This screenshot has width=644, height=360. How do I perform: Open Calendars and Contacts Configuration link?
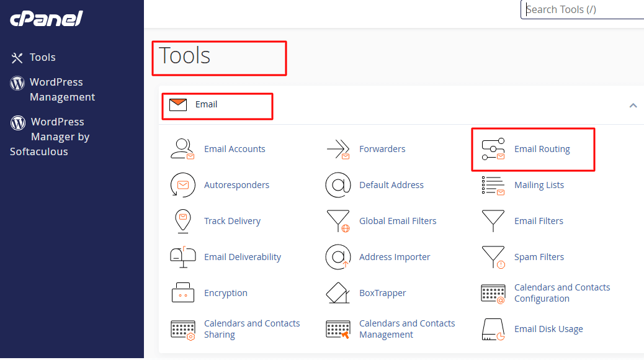point(562,293)
